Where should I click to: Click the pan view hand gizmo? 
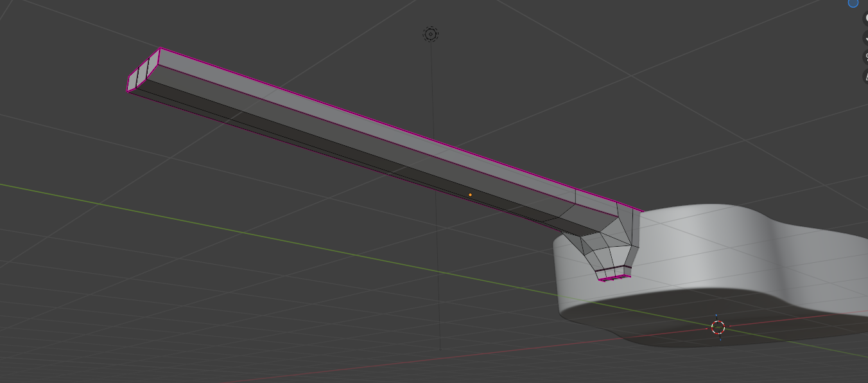pos(865,37)
